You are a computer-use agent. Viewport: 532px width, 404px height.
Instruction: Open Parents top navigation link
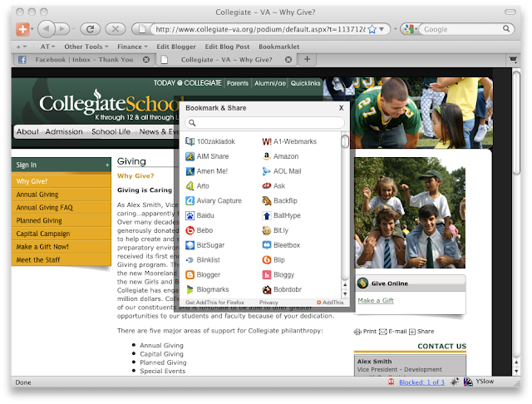pyautogui.click(x=238, y=83)
